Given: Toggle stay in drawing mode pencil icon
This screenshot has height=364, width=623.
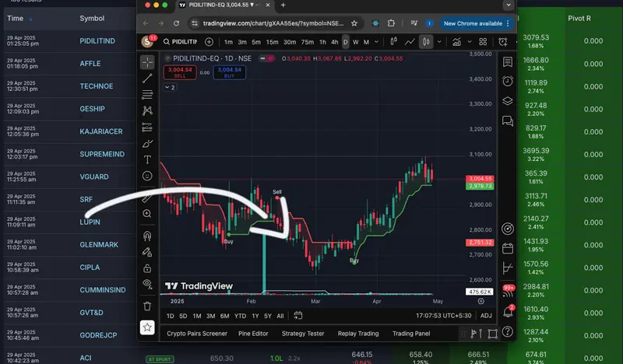Looking at the screenshot, I should 147,253.
